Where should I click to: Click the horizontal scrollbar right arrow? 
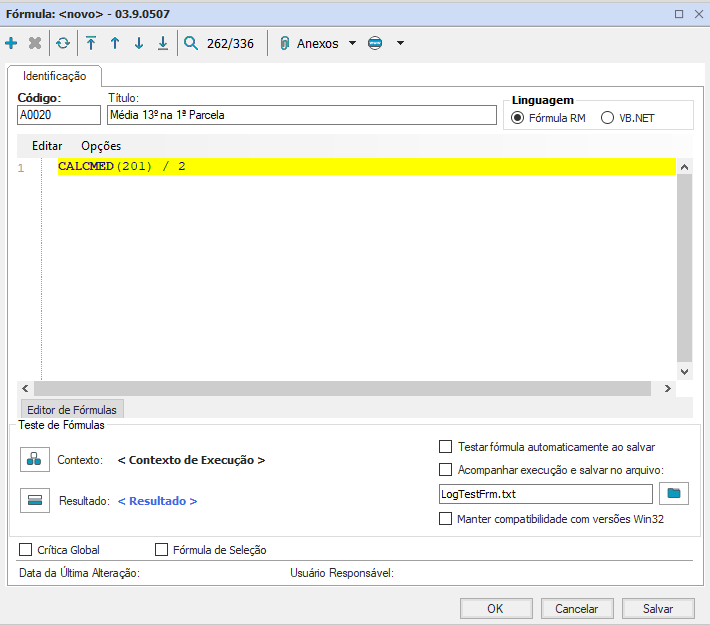coord(667,388)
